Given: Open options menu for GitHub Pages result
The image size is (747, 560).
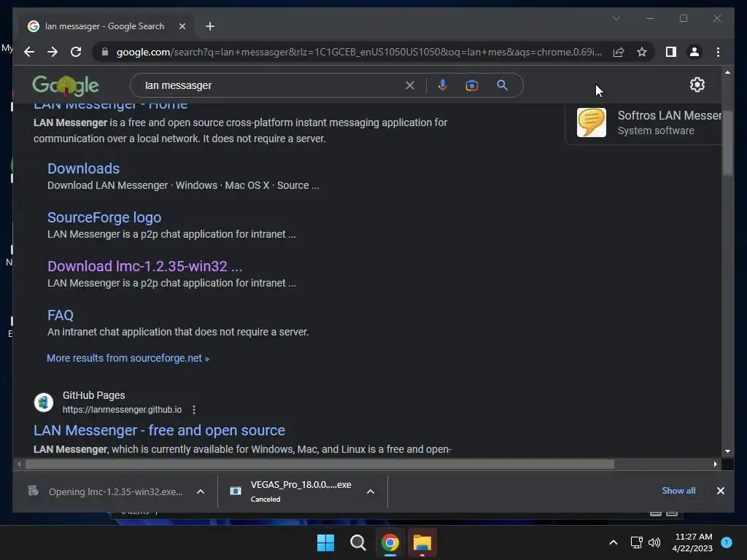Looking at the screenshot, I should (x=193, y=410).
